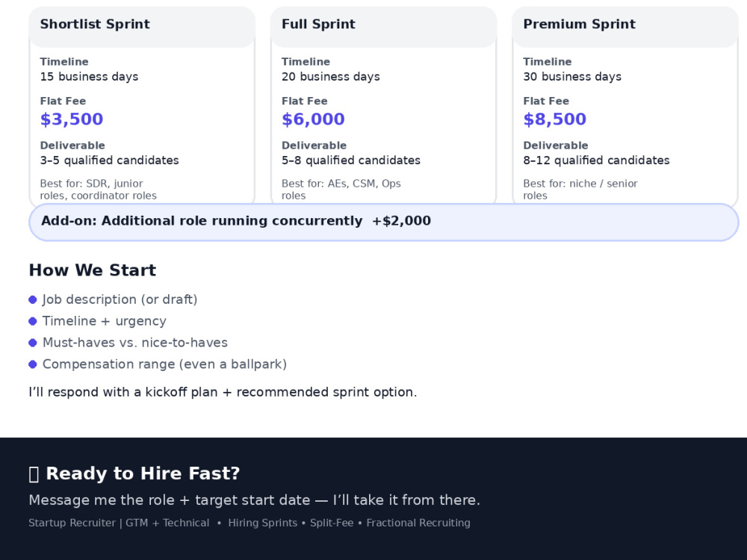
Task: Select the additional role add-on banner
Action: coord(383,222)
